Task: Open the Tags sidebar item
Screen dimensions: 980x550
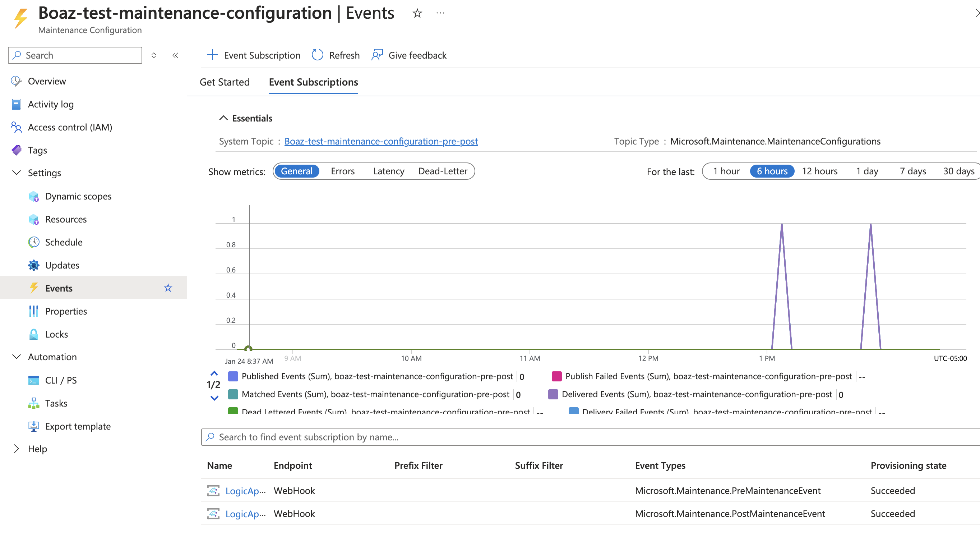Action: click(37, 150)
